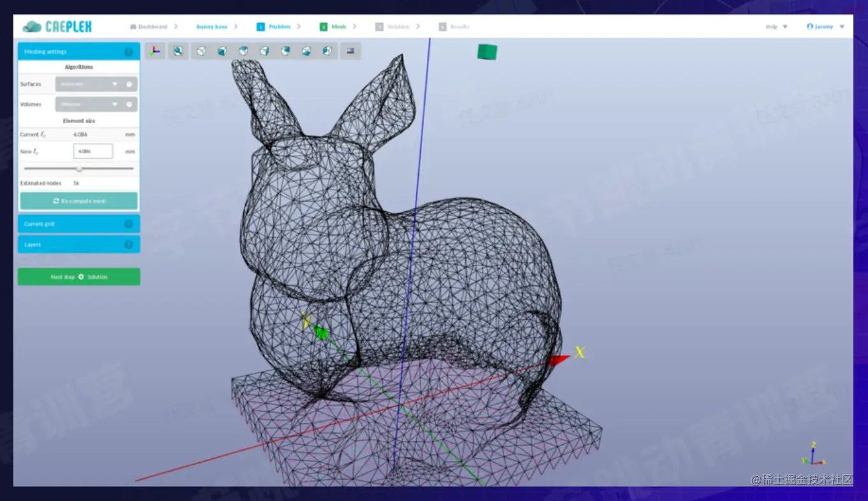Click the Current element size value 4.086
Screen dimensions: 868x501
(80, 135)
